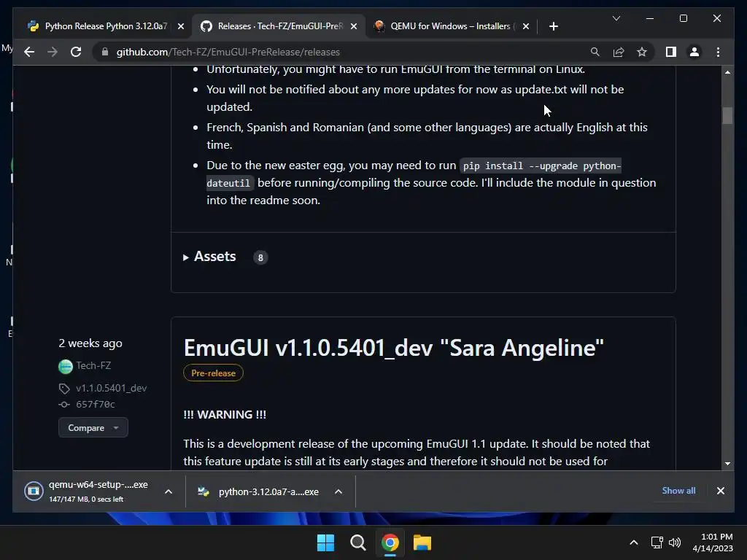Close the EmuGUI Releases tab
The width and height of the screenshot is (747, 560).
354,27
